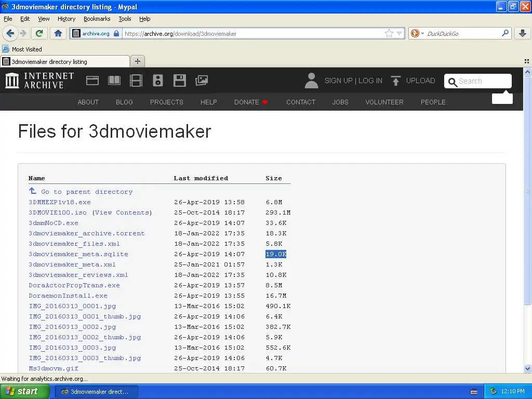Open the VOLUNTEER nav link
Viewport: 532px width, 399px height.
coord(384,102)
